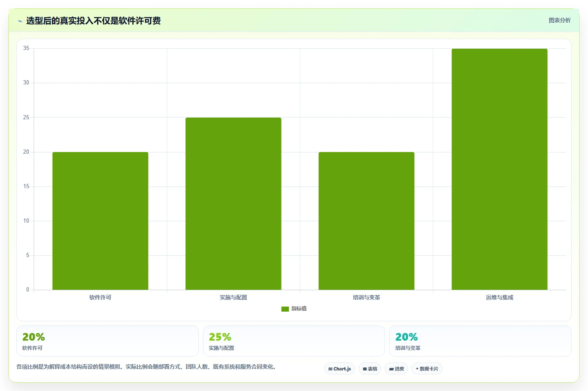This screenshot has height=391, width=588.
Task: Click the 20% 培训与变革 data card
Action: pyautogui.click(x=480, y=341)
